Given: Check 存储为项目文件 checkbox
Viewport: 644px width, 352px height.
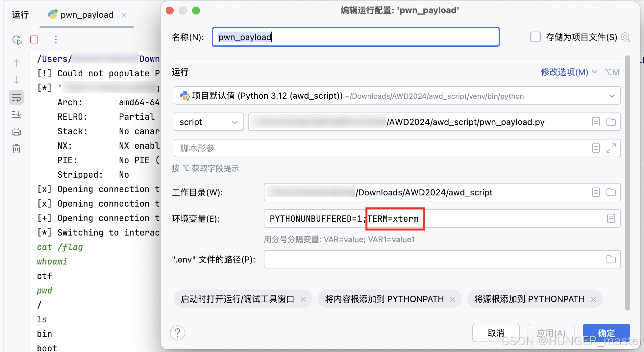Looking at the screenshot, I should (535, 37).
